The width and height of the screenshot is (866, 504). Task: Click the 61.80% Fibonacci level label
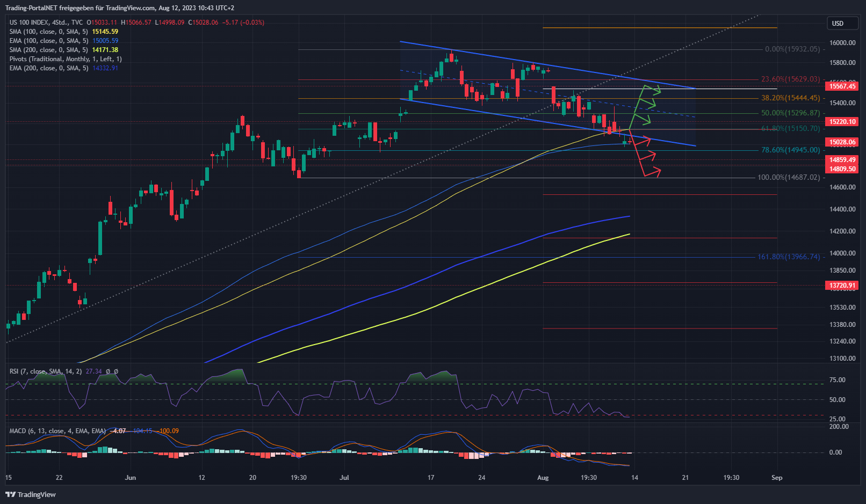(x=790, y=129)
